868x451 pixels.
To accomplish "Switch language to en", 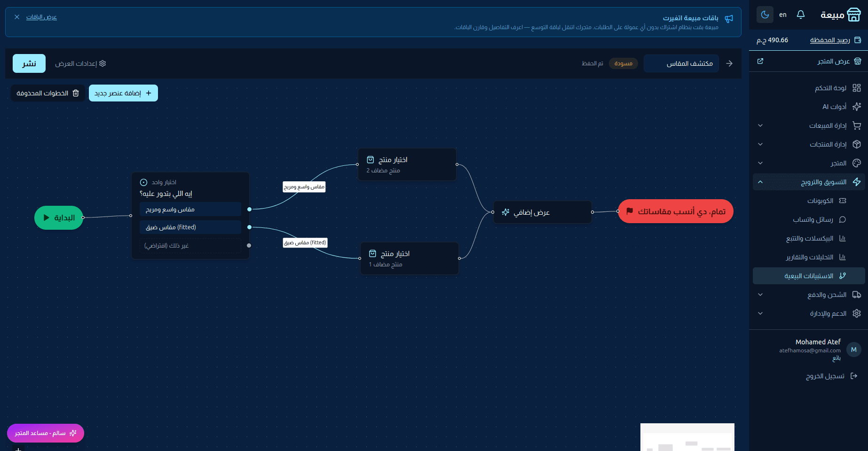I will tap(783, 15).
